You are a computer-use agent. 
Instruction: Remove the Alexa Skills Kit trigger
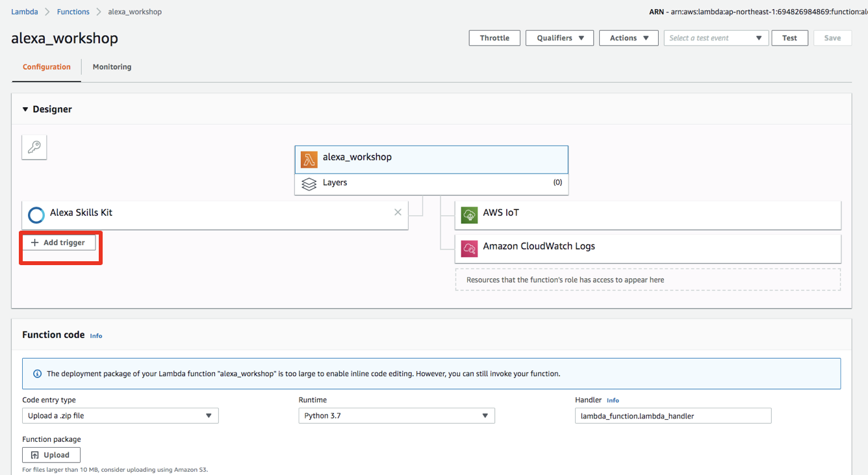[398, 212]
